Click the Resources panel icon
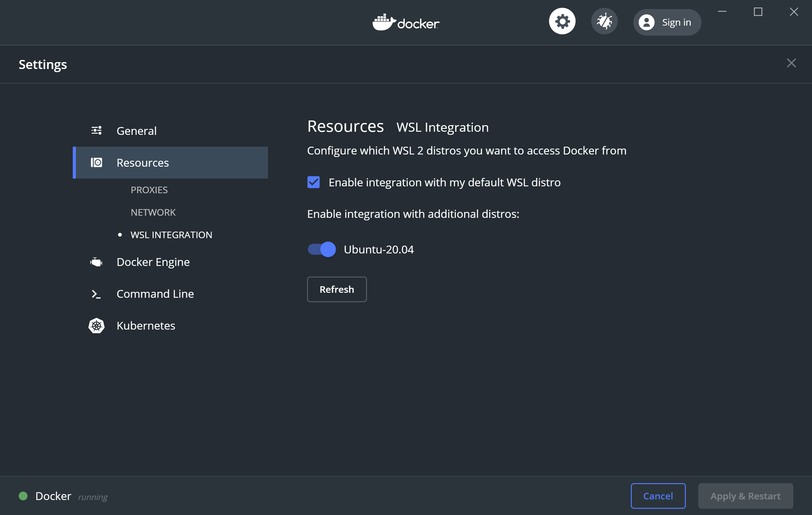 coord(97,162)
